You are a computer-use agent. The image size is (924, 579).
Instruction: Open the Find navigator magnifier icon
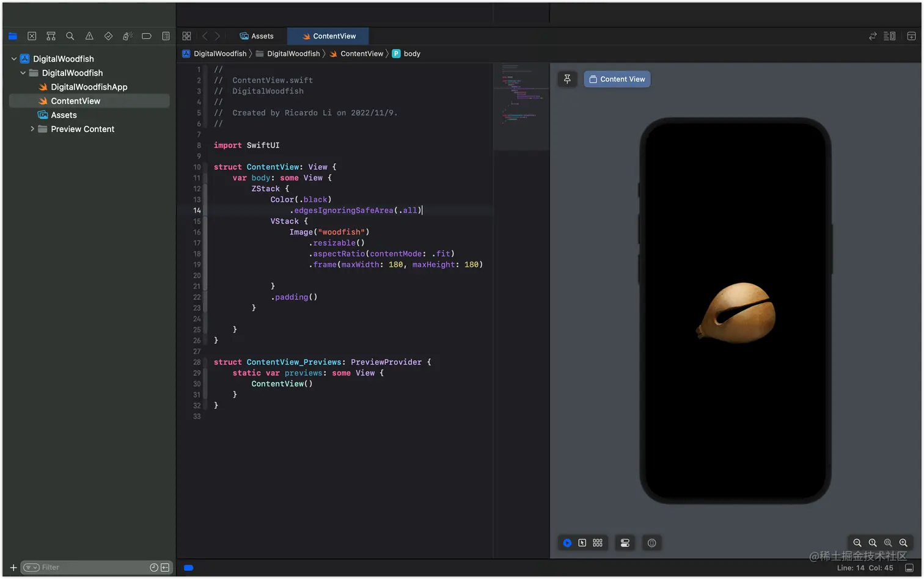[70, 36]
